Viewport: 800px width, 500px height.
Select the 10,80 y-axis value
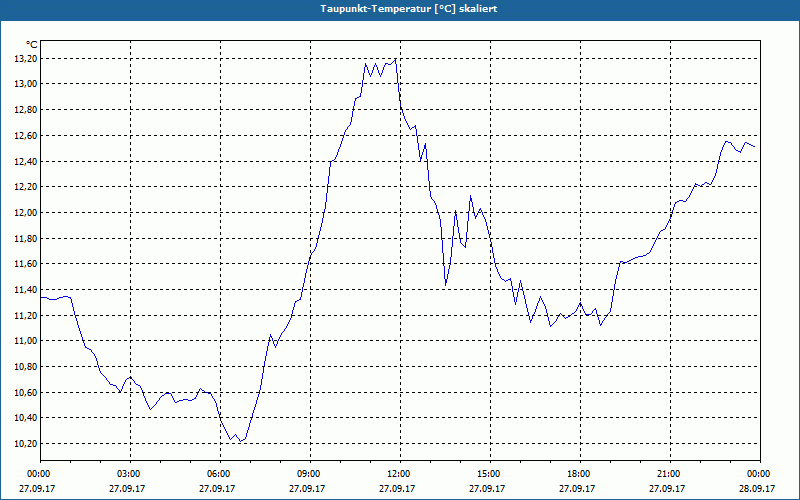point(25,367)
